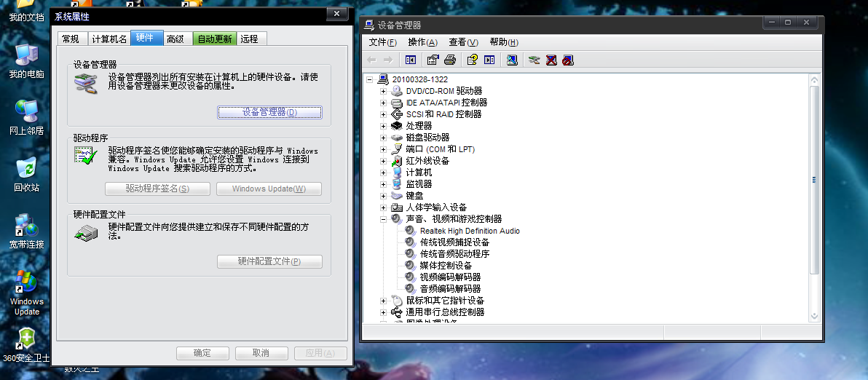Expand DVD/CD-ROM 驱动器 node
Image resolution: width=868 pixels, height=380 pixels.
click(x=383, y=91)
